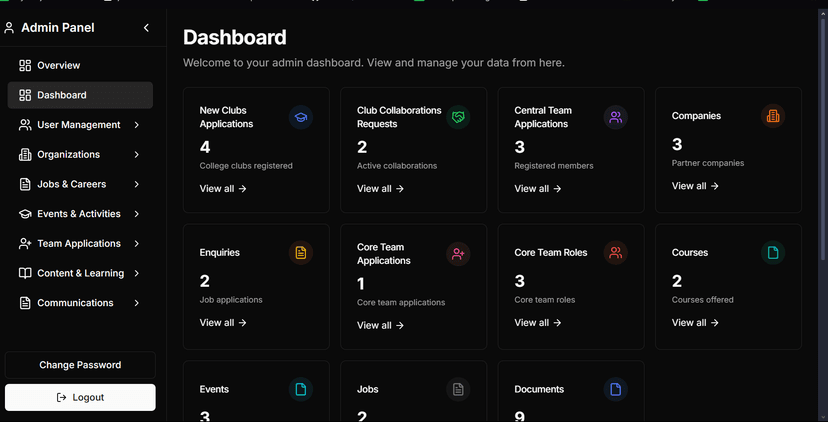The height and width of the screenshot is (422, 828).
Task: Expand the Content & Learning chevron
Action: tap(137, 273)
